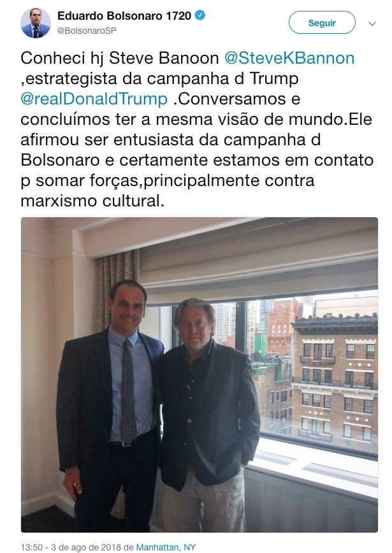392x553 pixels.
Task: Expand the tweet options chevron
Action: pos(372,24)
